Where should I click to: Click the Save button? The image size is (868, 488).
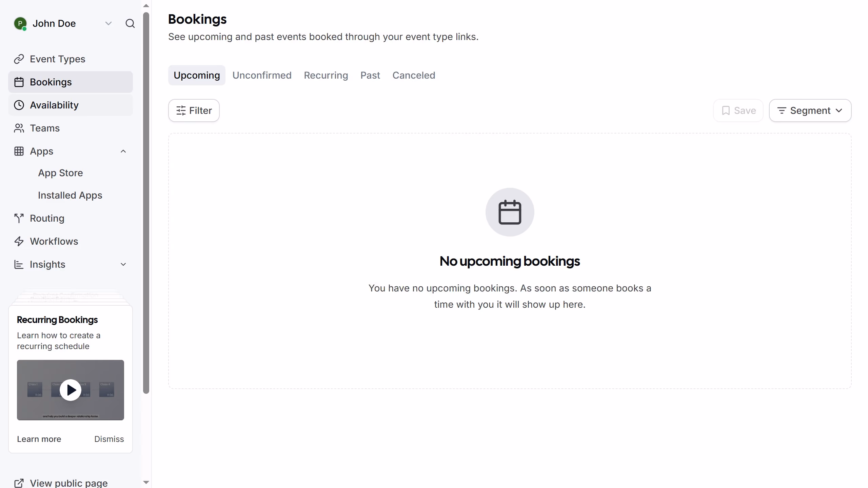click(x=738, y=110)
